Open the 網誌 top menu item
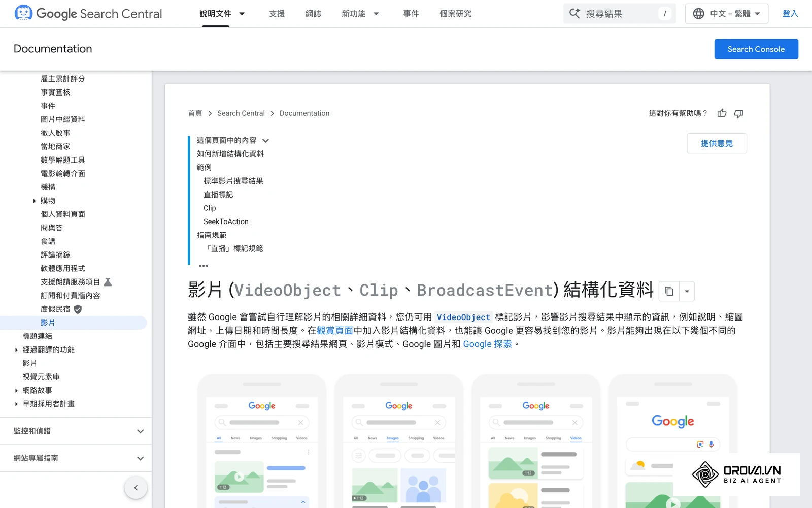 point(314,14)
